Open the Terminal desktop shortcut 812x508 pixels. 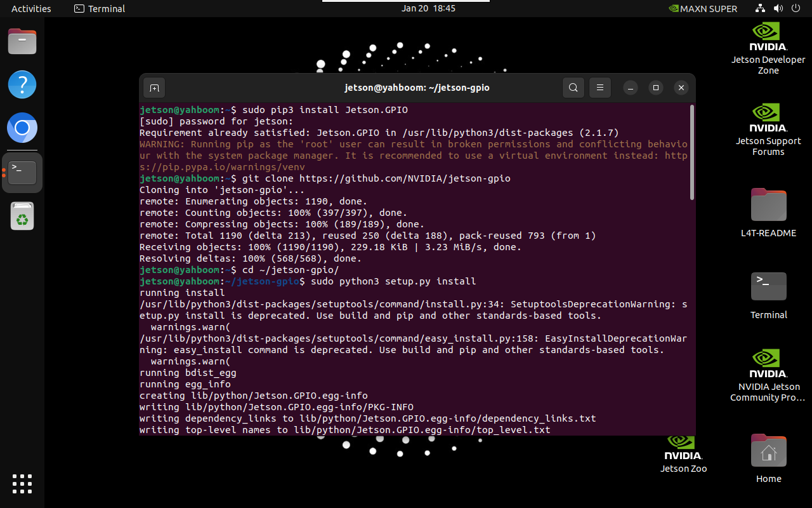tap(768, 295)
